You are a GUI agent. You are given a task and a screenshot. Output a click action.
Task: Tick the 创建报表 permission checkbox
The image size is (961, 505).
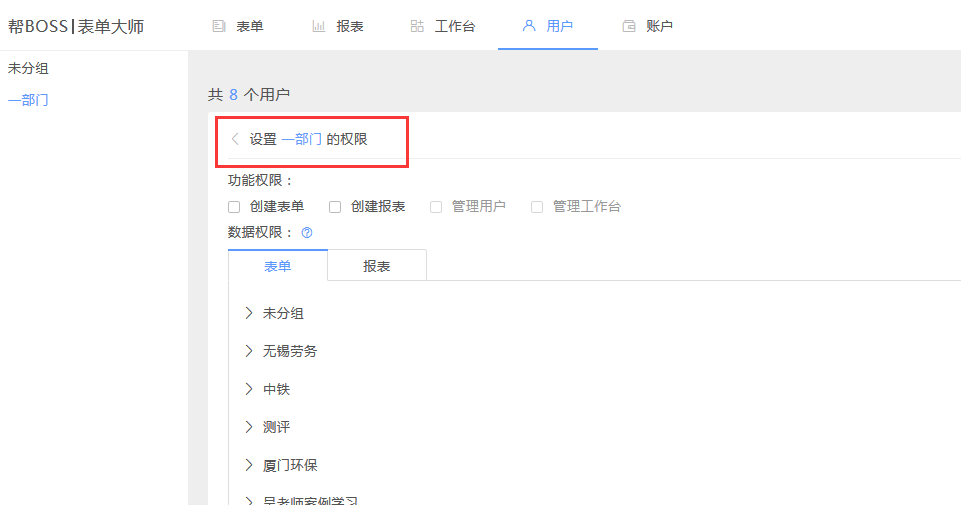pos(335,207)
